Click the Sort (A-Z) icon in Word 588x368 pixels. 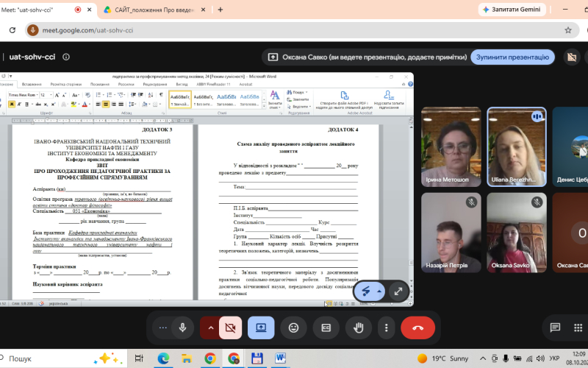coord(151,95)
